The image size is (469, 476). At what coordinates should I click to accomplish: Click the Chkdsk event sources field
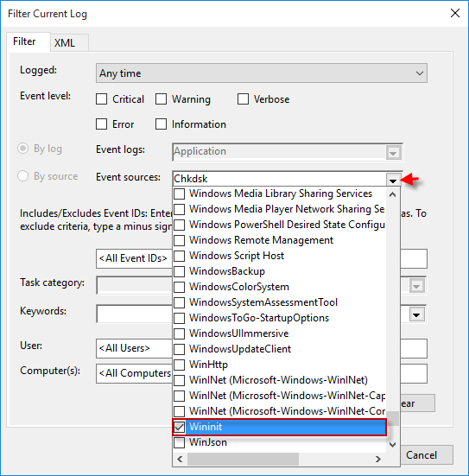click(279, 179)
